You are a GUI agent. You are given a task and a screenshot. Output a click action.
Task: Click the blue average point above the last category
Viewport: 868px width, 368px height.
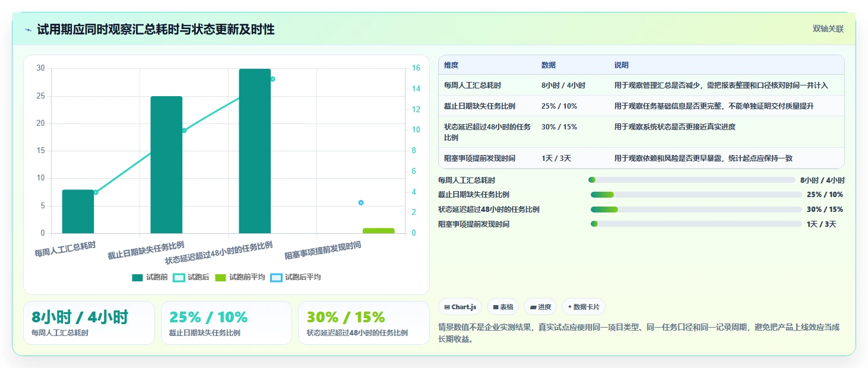tap(361, 202)
